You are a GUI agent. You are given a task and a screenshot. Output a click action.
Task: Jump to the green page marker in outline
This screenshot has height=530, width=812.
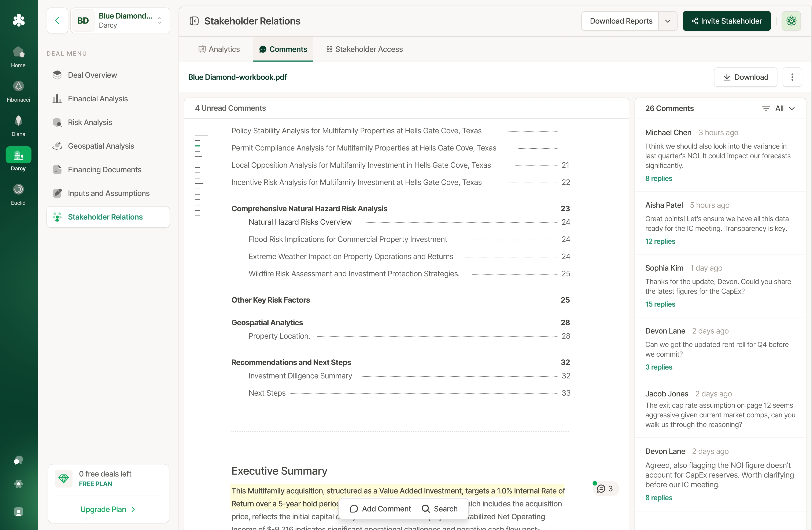click(198, 146)
